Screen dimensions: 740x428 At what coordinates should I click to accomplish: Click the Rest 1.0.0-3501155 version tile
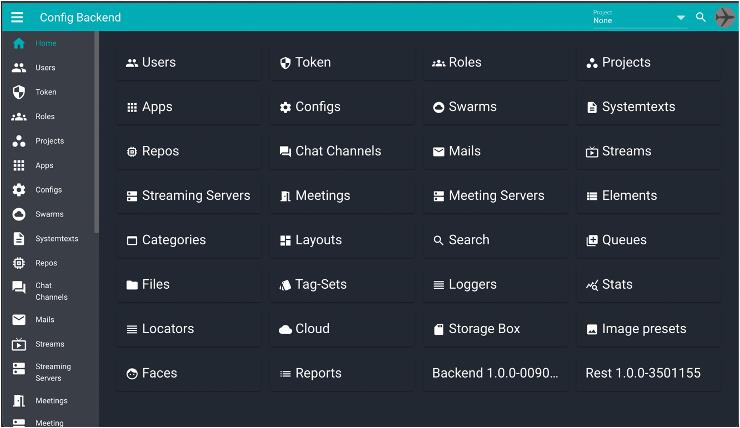(648, 373)
